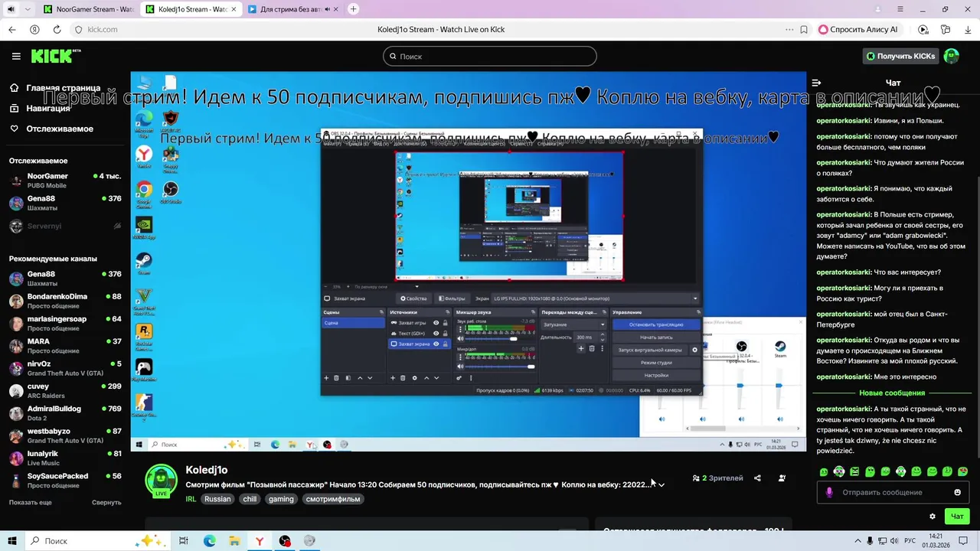Open a new browser tab
This screenshot has width=980, height=551.
click(353, 9)
